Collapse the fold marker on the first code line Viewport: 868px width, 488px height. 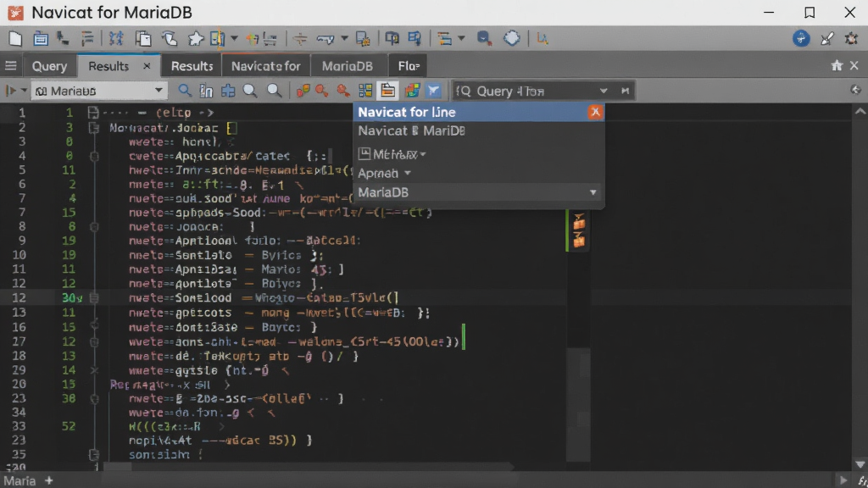93,113
